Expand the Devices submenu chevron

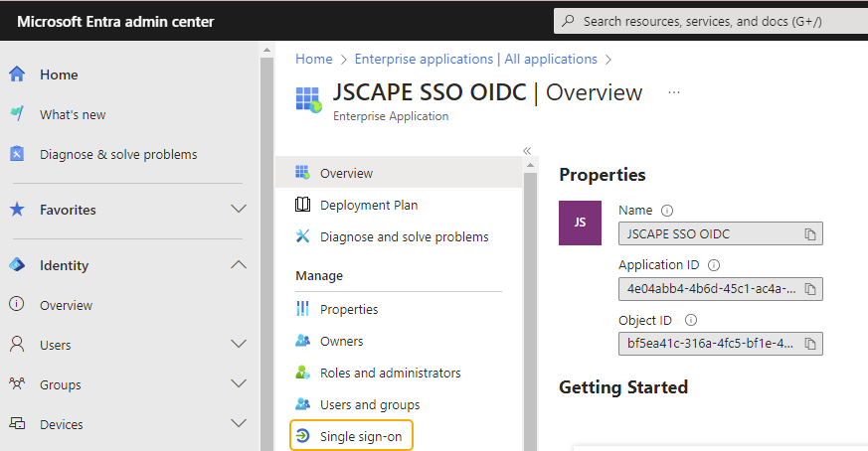click(239, 424)
